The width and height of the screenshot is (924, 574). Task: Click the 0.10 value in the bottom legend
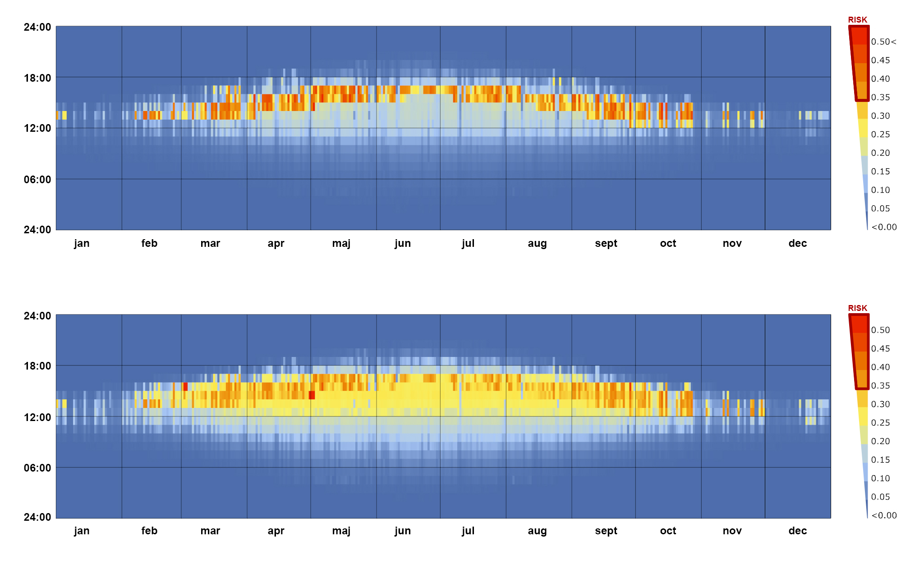pyautogui.click(x=880, y=478)
